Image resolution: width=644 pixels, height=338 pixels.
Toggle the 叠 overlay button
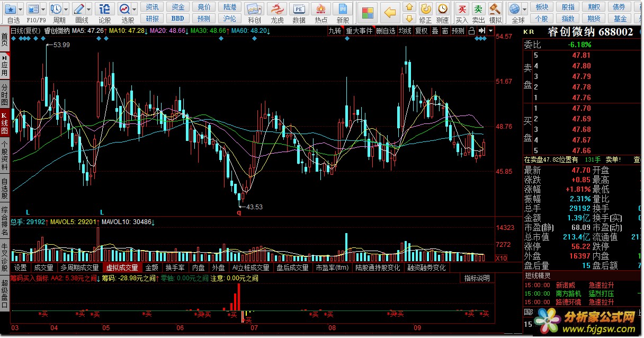(435, 31)
